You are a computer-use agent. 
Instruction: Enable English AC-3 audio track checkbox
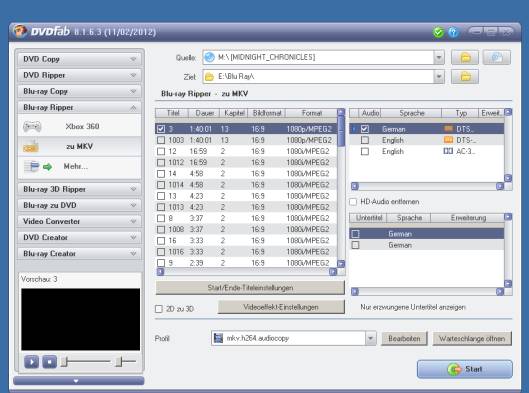point(364,151)
